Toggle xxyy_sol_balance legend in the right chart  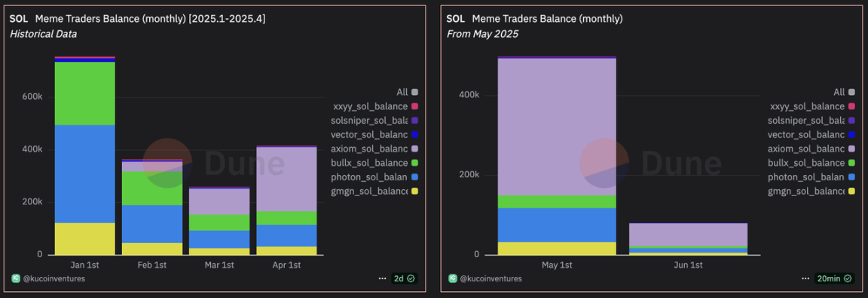click(813, 106)
